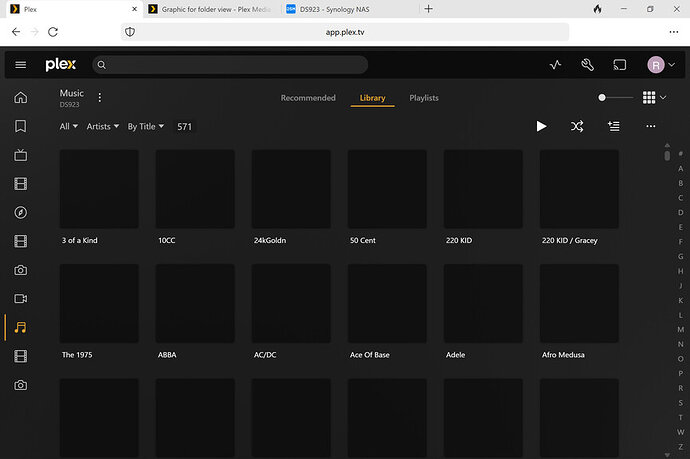Switch to the Playlists tab
The image size is (690, 459).
(x=424, y=98)
